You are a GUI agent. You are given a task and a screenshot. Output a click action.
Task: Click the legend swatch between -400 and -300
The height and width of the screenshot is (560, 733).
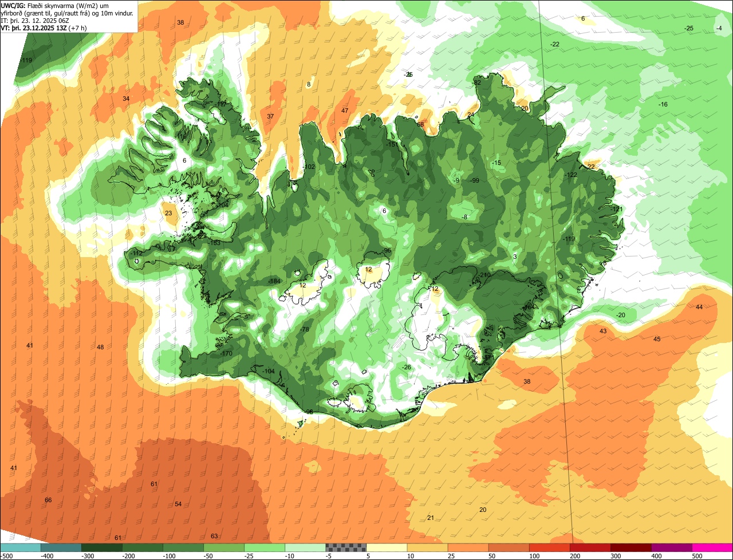click(x=61, y=547)
